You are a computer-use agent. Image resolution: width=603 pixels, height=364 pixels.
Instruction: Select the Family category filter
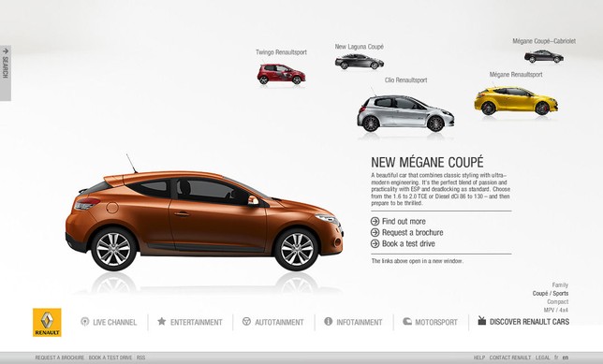point(560,284)
